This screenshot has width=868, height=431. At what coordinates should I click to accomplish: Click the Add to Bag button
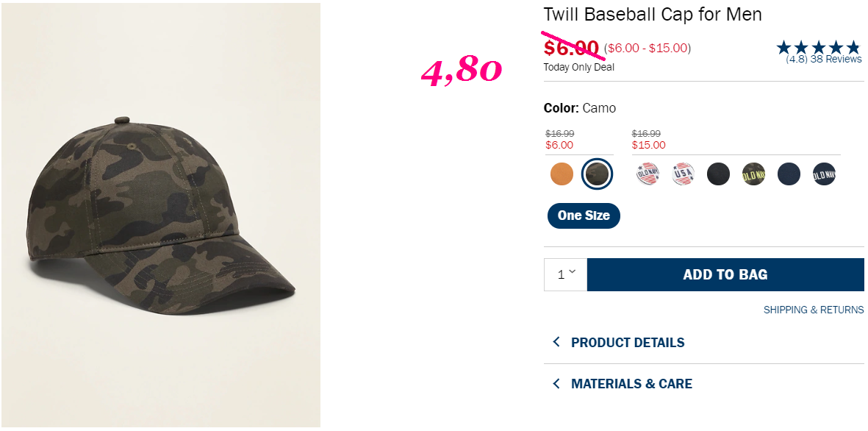tap(725, 274)
